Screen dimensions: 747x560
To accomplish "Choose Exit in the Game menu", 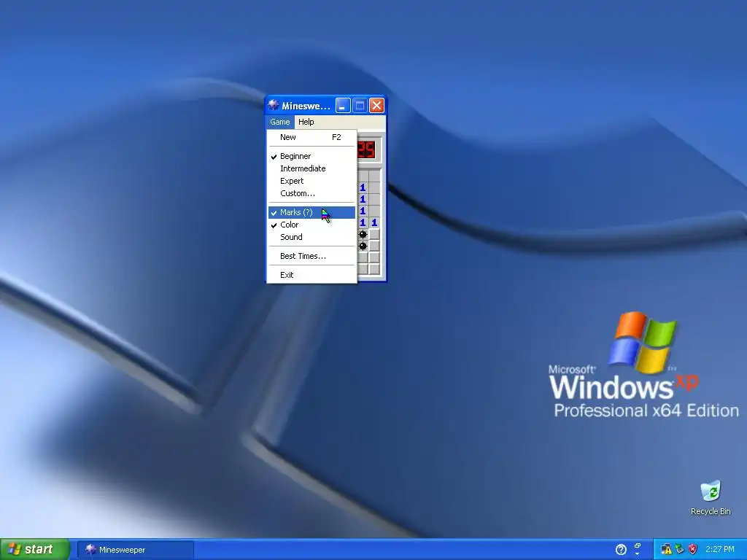I will click(311, 275).
